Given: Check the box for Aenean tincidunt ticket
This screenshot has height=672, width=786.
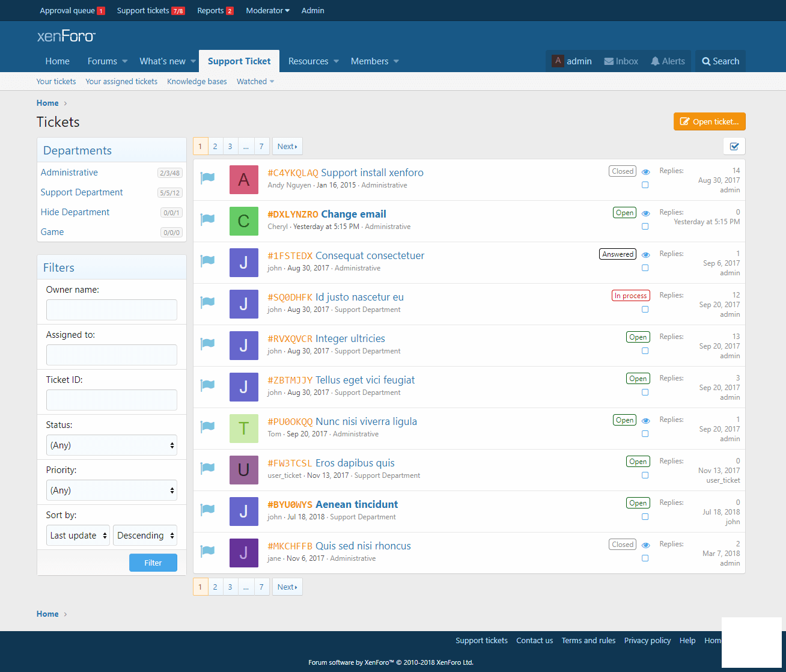Looking at the screenshot, I should pos(645,517).
